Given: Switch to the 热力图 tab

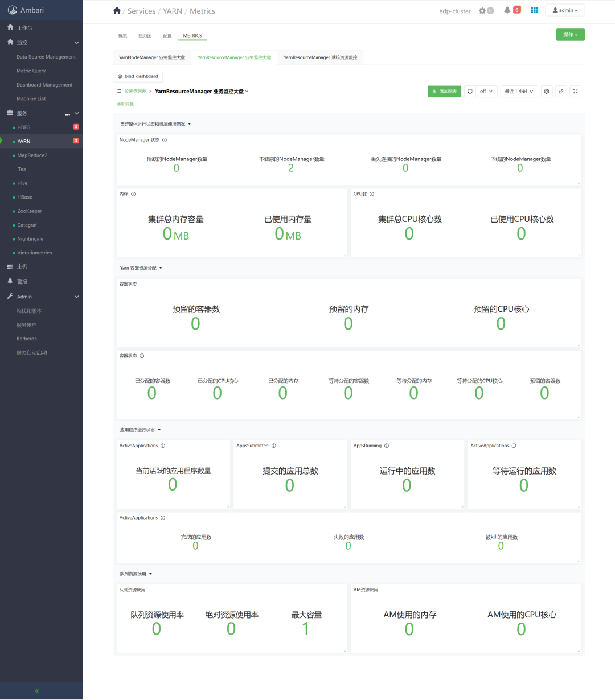Looking at the screenshot, I should pyautogui.click(x=145, y=36).
